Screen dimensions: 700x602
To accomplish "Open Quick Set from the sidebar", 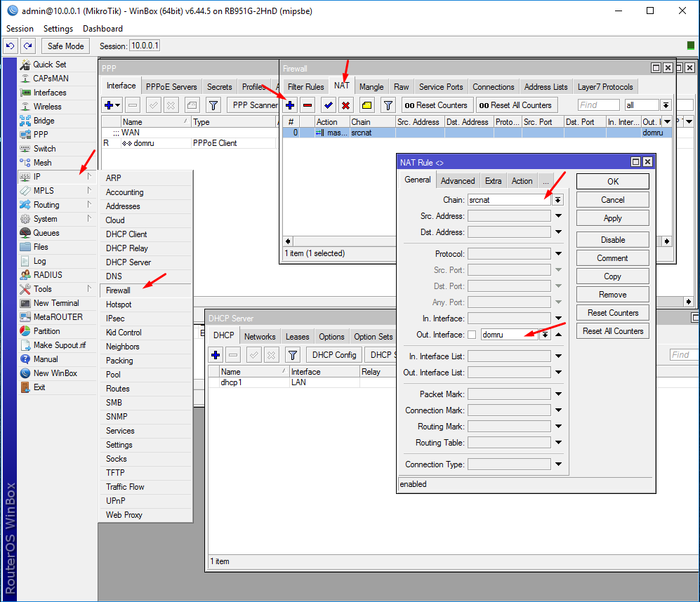I will (x=50, y=65).
